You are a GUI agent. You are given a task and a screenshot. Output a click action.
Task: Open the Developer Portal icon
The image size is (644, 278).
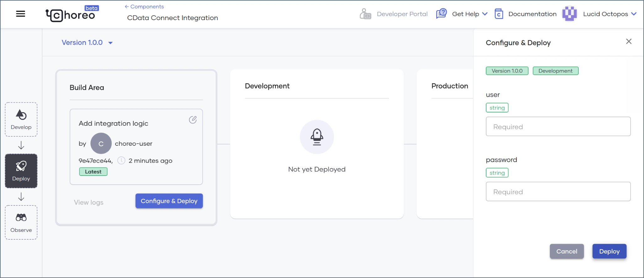pos(365,14)
